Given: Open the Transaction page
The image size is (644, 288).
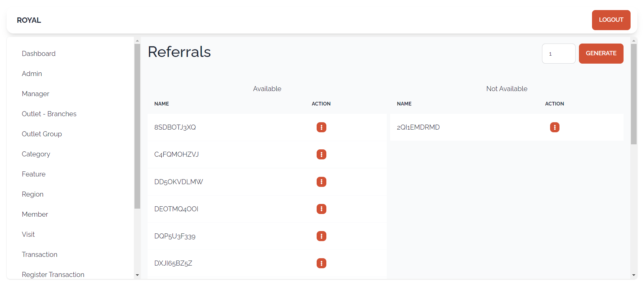Looking at the screenshot, I should pos(40,255).
